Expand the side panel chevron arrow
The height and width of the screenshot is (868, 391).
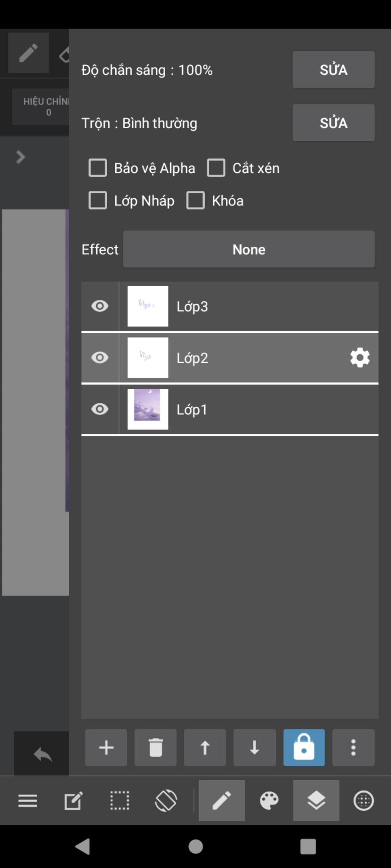(x=21, y=157)
